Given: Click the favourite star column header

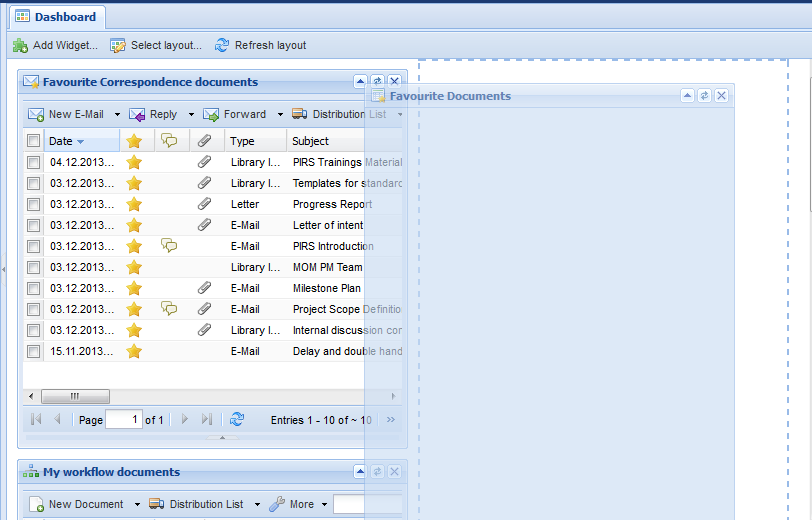Looking at the screenshot, I should click(x=134, y=141).
